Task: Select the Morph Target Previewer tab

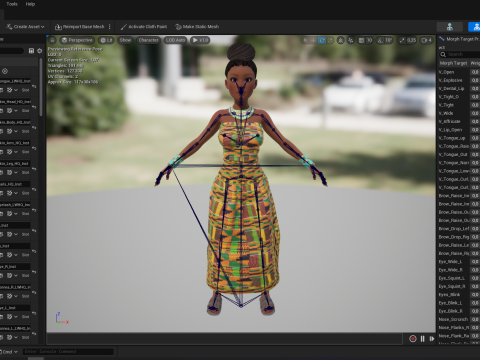Action: [x=460, y=39]
